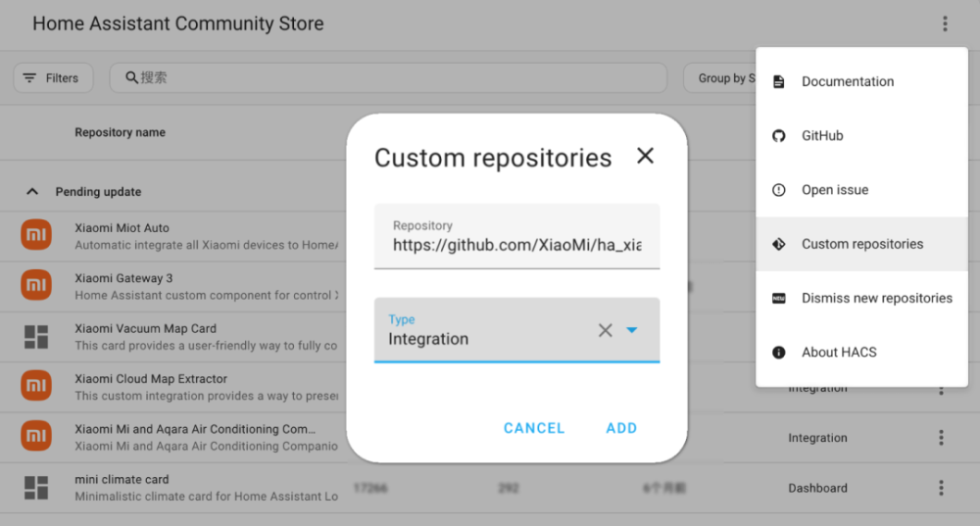Open the HACS overflow menu in header

[x=945, y=24]
